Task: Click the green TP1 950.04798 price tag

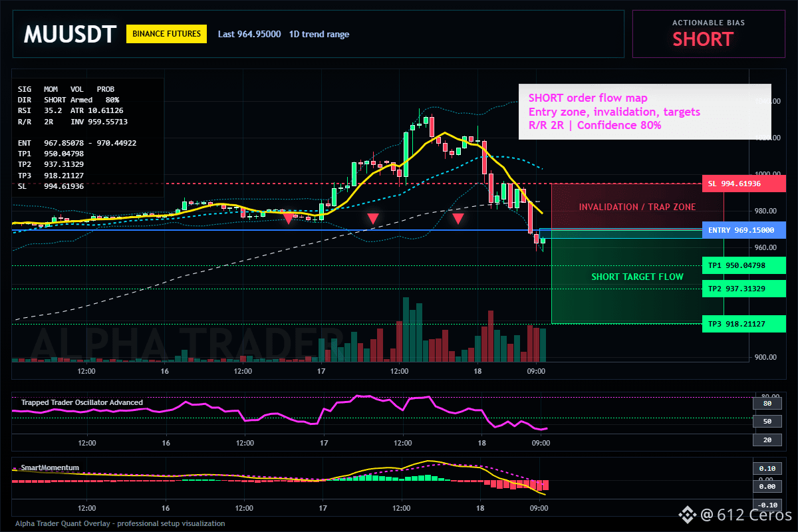Action: (744, 265)
